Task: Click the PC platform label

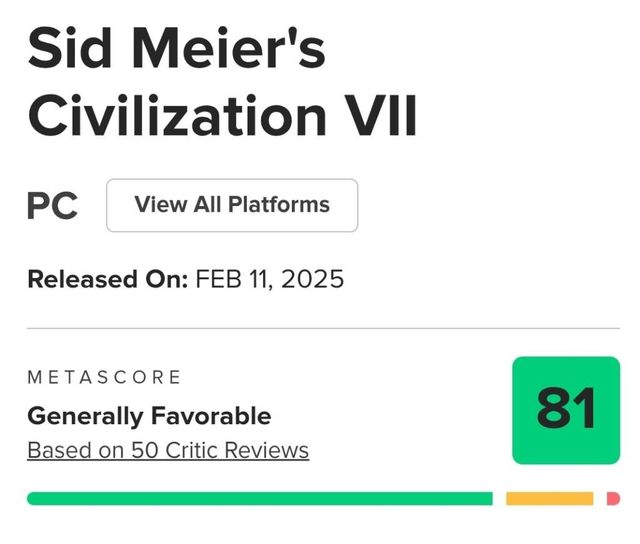Action: [53, 206]
